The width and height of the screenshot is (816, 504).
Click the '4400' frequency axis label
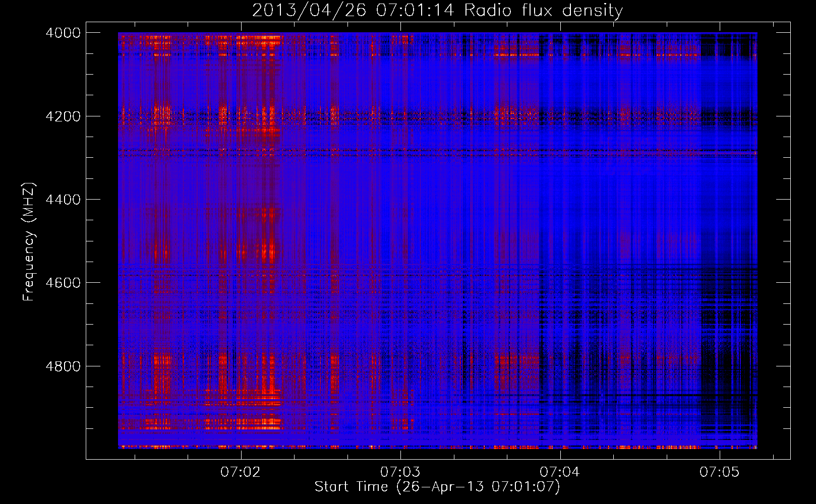tap(63, 200)
